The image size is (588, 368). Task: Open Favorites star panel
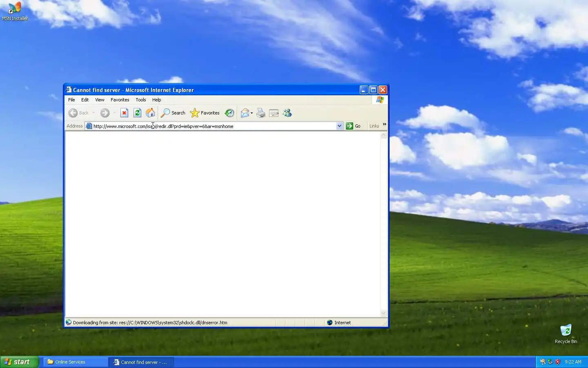click(x=205, y=113)
